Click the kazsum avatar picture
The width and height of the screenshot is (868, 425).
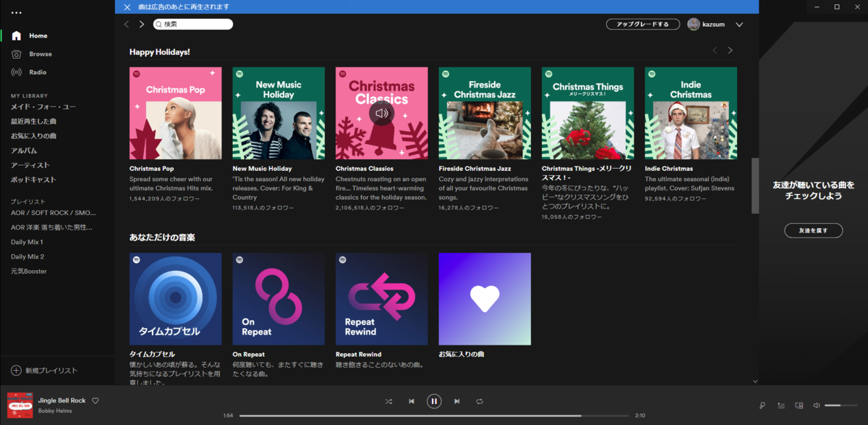[x=694, y=24]
